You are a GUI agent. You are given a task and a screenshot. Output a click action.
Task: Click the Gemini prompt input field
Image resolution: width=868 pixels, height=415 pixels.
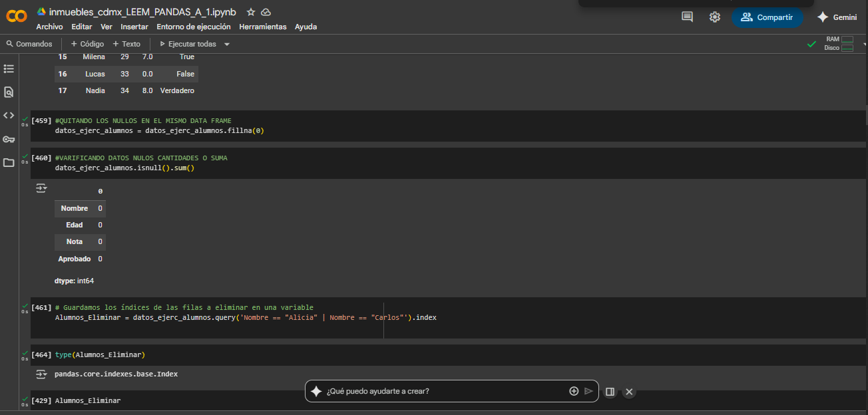pos(445,391)
